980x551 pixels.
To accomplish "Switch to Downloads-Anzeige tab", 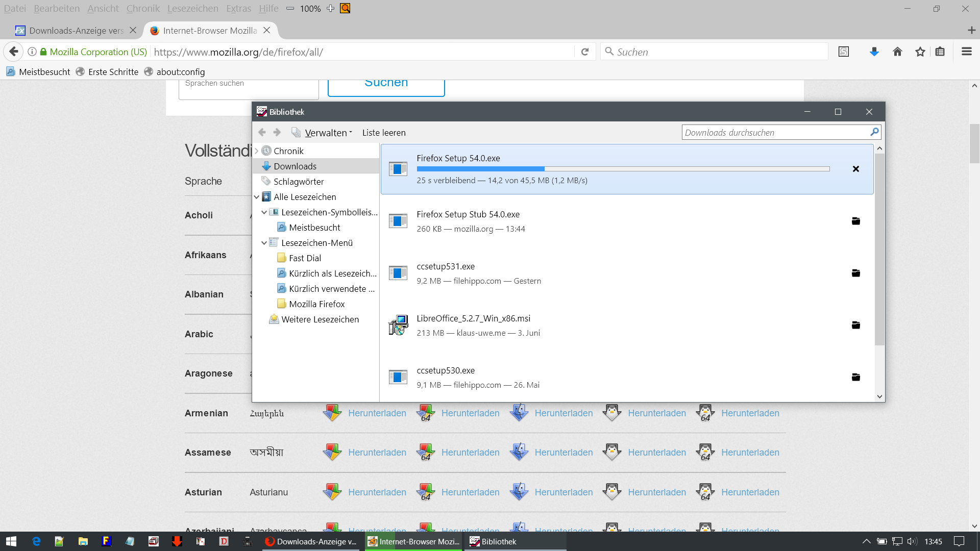I will click(x=76, y=31).
